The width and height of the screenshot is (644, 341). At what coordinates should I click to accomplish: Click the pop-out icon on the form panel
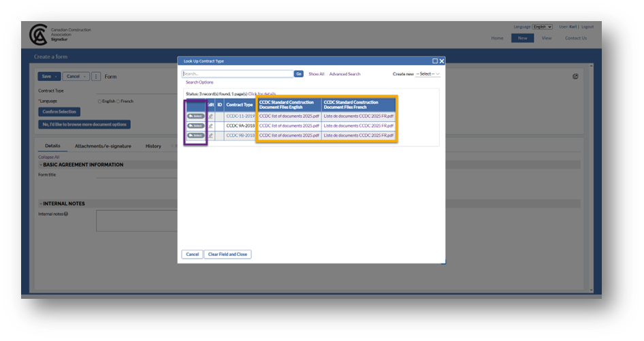pos(575,76)
